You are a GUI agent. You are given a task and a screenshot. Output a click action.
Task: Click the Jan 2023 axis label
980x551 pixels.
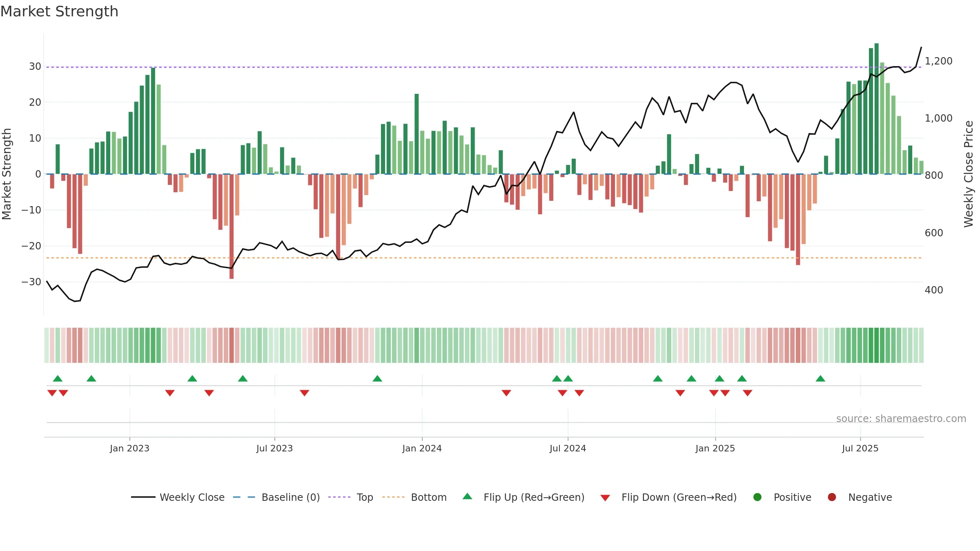point(129,448)
